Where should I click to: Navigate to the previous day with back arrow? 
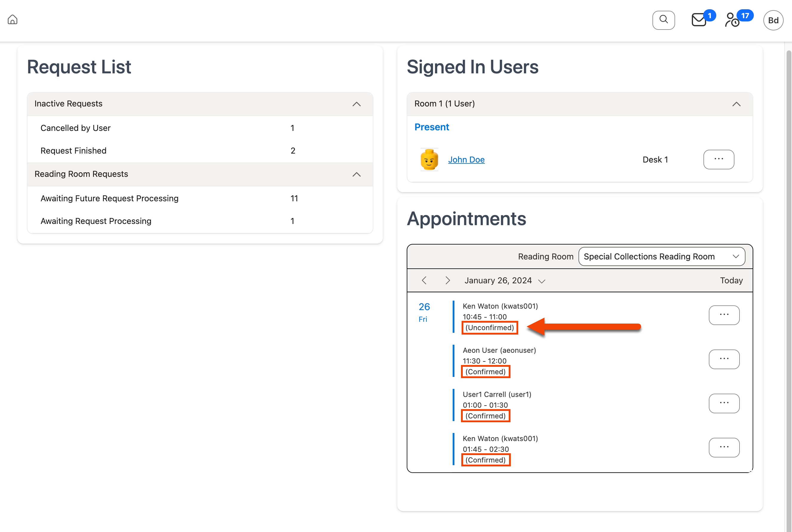click(424, 281)
